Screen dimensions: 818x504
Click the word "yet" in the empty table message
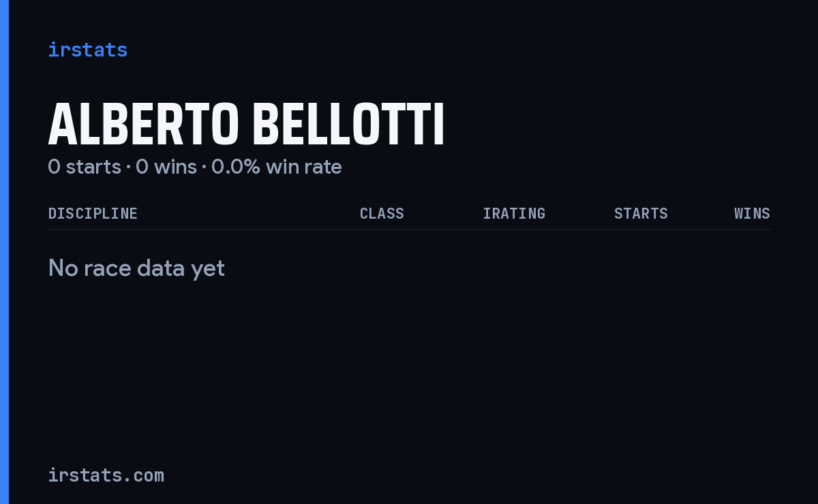[208, 270]
